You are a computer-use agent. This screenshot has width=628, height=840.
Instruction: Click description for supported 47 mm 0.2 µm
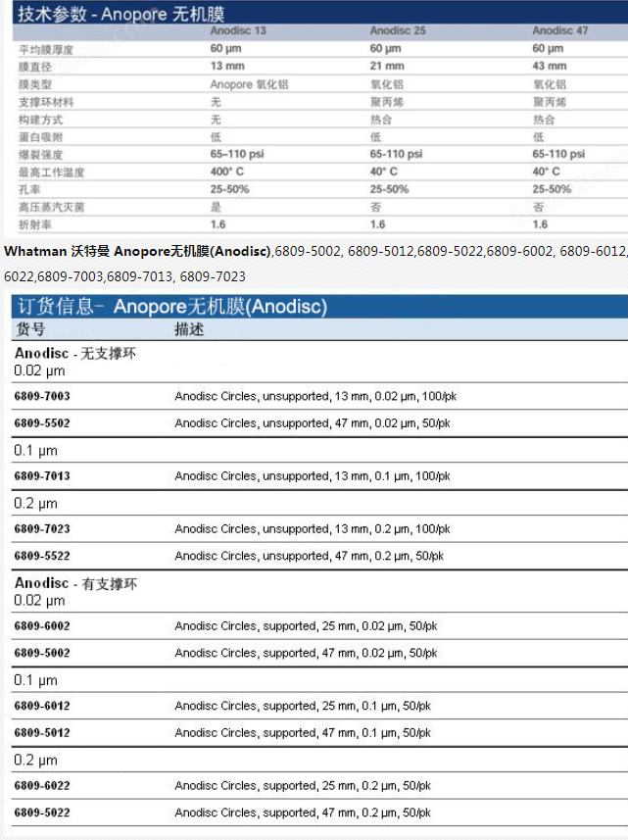click(303, 813)
